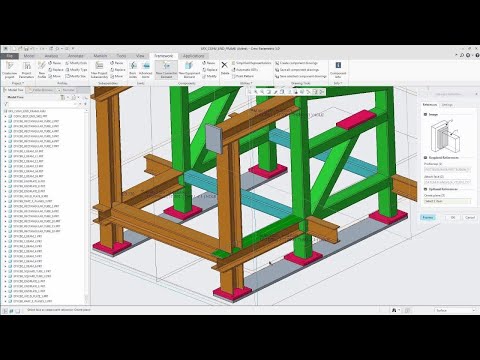Click the Orient plane reference field

[447, 201]
